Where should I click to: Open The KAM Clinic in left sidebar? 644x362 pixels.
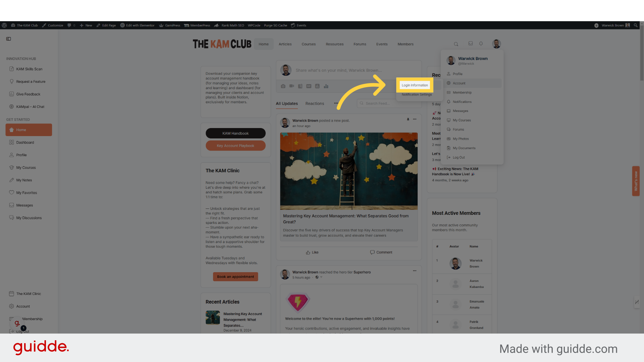[x=29, y=294]
